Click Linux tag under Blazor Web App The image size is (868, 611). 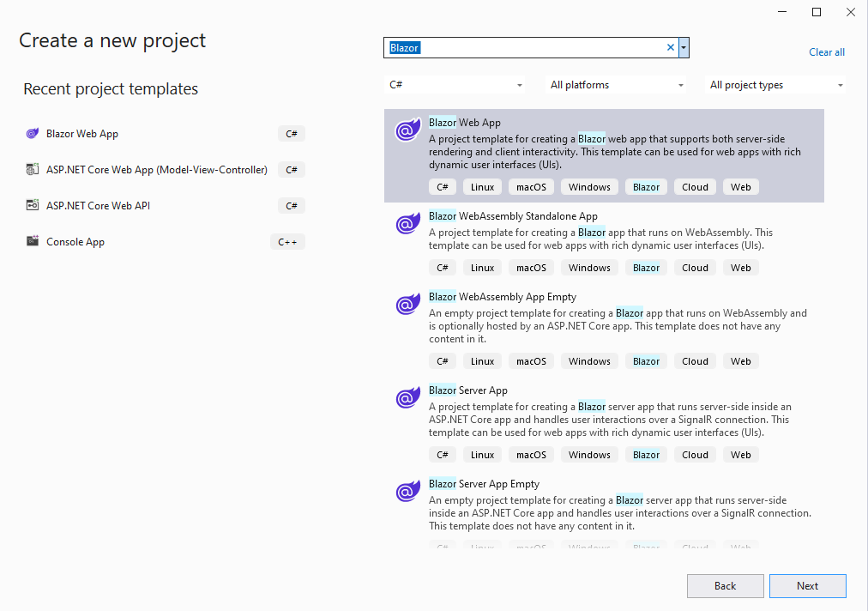tap(482, 187)
